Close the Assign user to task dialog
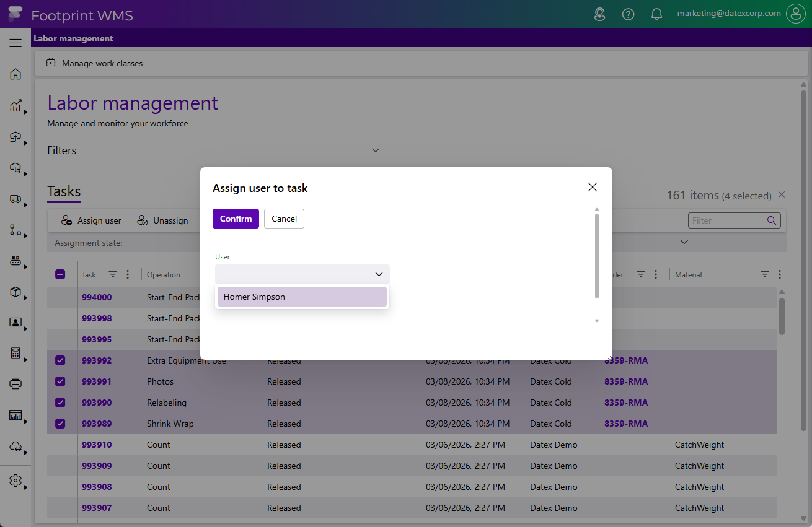The height and width of the screenshot is (527, 812). (x=592, y=187)
